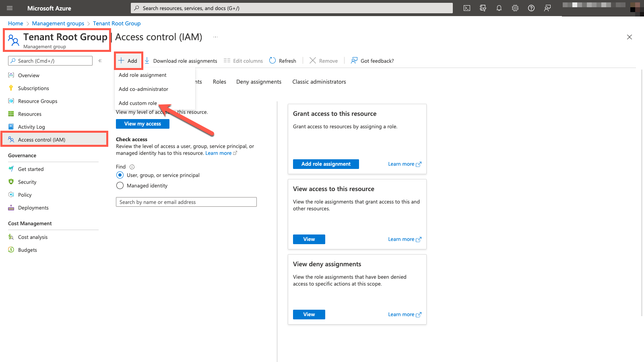Screen dimensions: 644x362
Task: Open Learn more link under Check access
Action: click(x=221, y=153)
